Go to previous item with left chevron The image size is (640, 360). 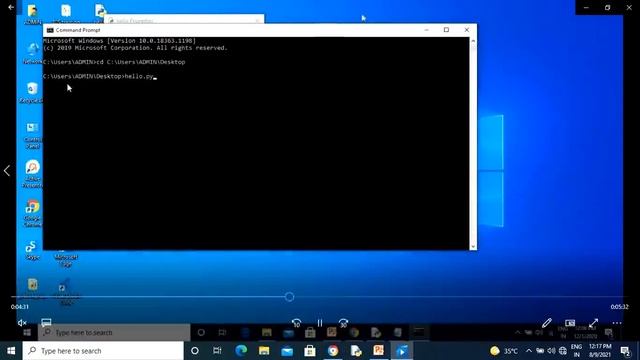point(7,171)
